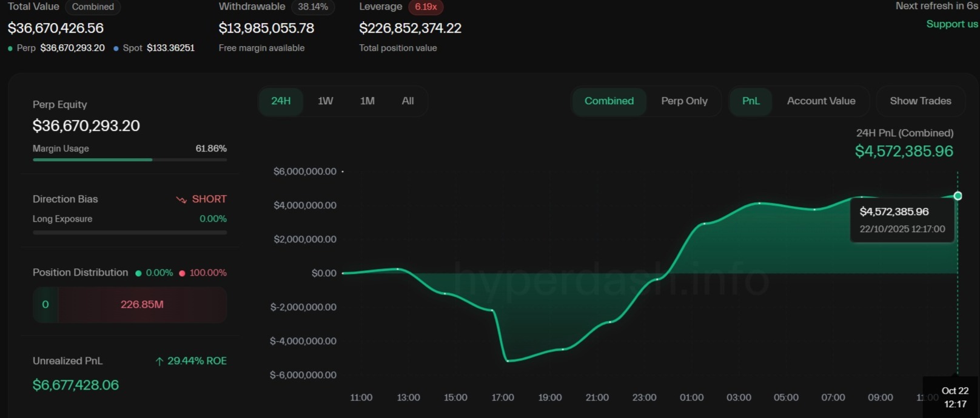The height and width of the screenshot is (418, 980).
Task: Click the highlighted chart endpoint marker
Action: click(x=958, y=196)
